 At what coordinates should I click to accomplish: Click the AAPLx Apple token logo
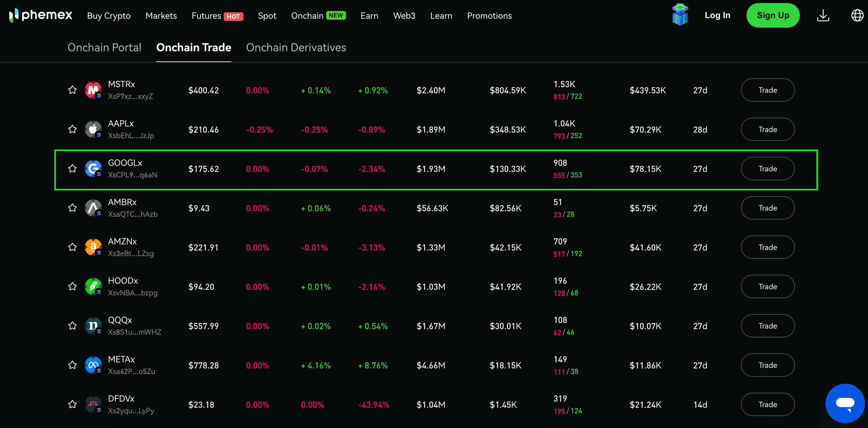93,129
